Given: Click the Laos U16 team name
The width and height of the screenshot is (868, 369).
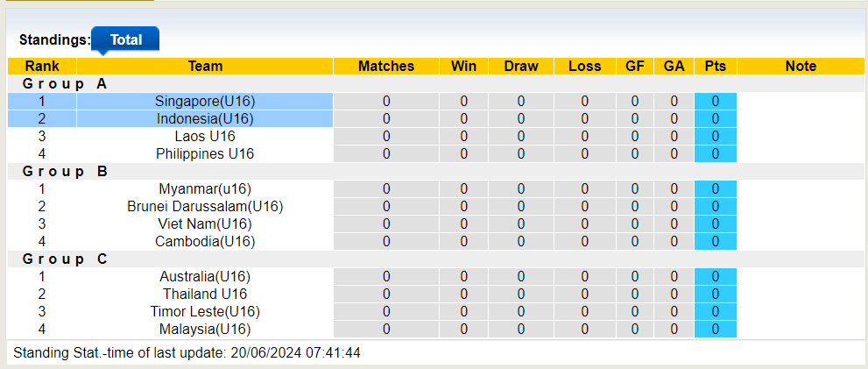Looking at the screenshot, I should tap(205, 137).
